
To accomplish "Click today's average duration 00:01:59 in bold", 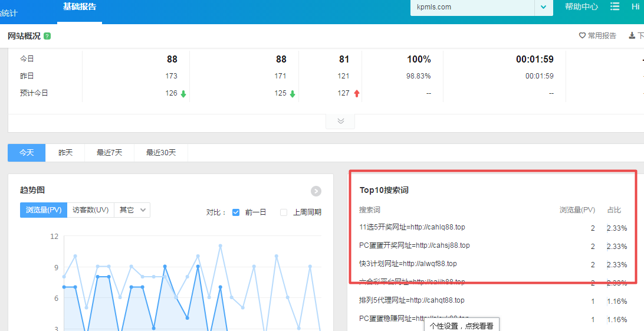I will [x=535, y=59].
